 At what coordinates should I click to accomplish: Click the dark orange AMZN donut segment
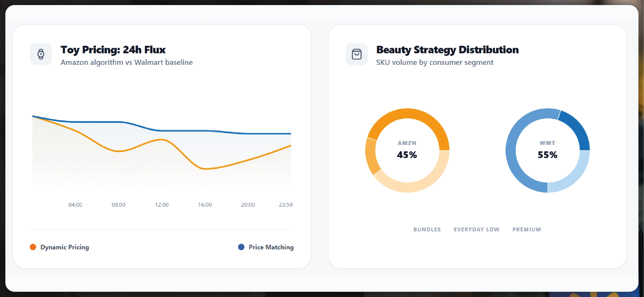408,113
